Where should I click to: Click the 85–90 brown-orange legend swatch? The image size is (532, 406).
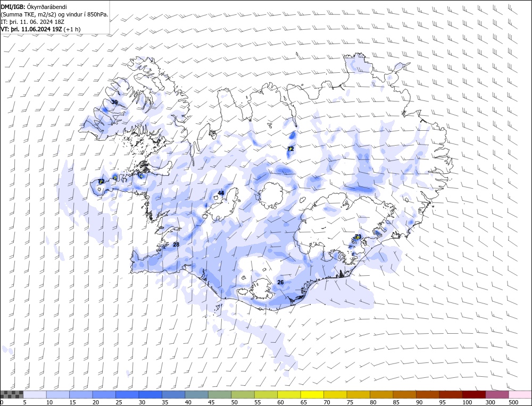pos(404,394)
